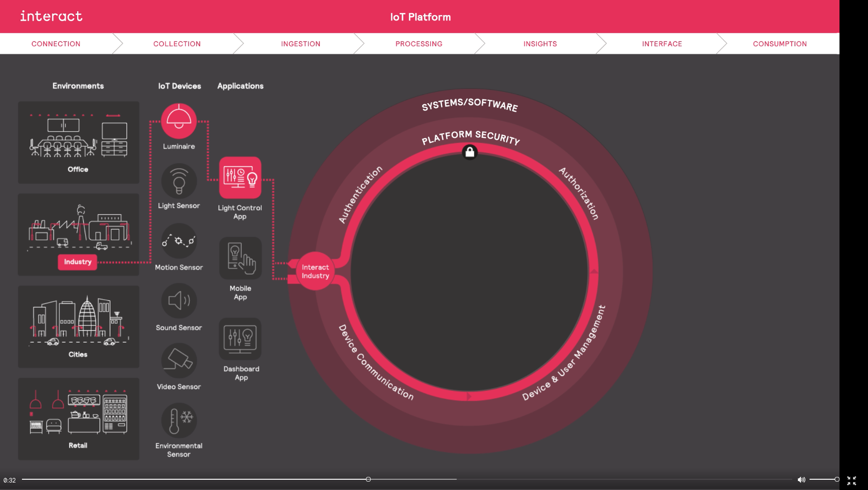Go to the CONSUMPTION stage tab
Image resolution: width=868 pixels, height=490 pixels.
[780, 44]
